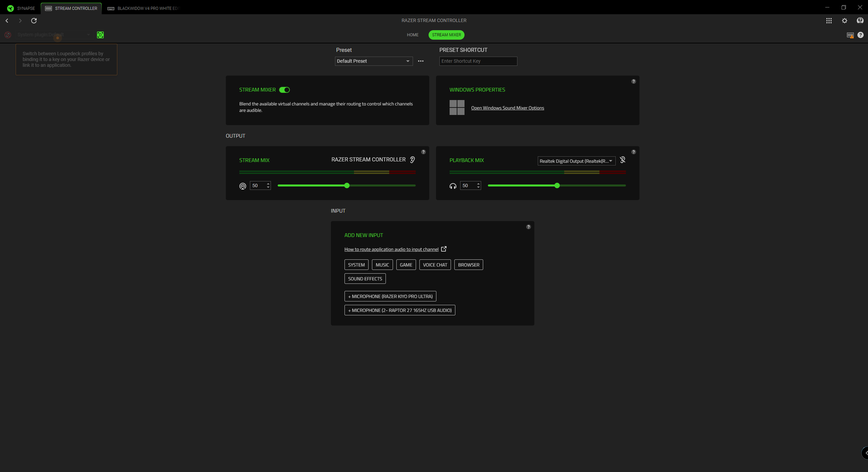
Task: Click the Enter Shortcut Key field
Action: (x=478, y=61)
